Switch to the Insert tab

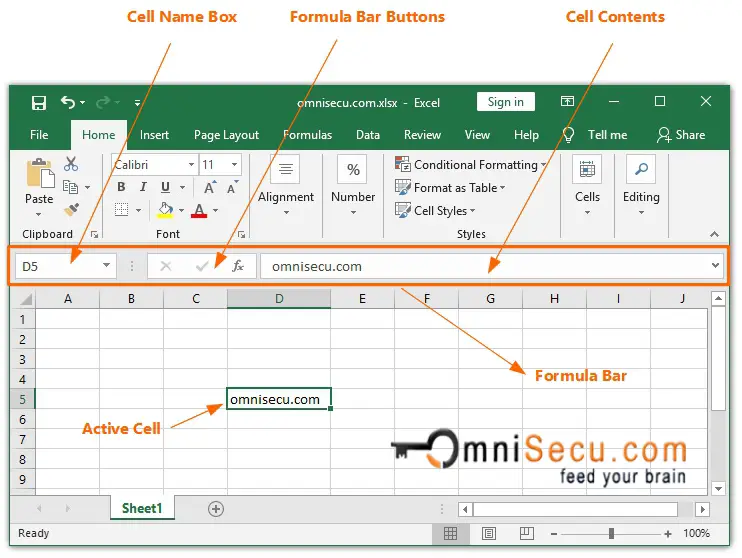154,135
